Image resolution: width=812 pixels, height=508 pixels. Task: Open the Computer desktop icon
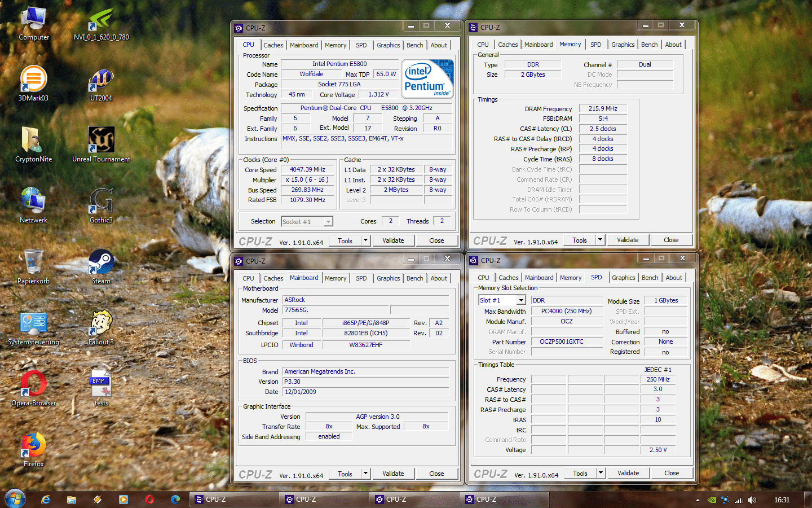34,24
